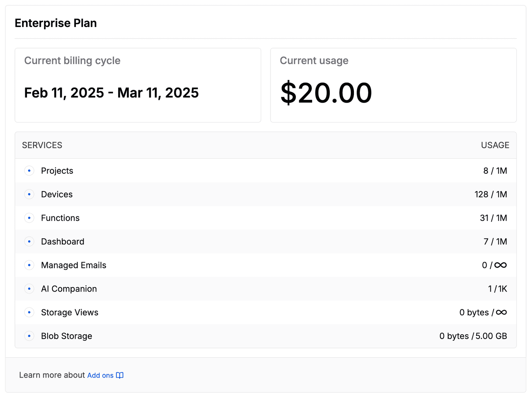Click the Blob Storage usage 0 bytes / 5.00 GB

coord(473,336)
